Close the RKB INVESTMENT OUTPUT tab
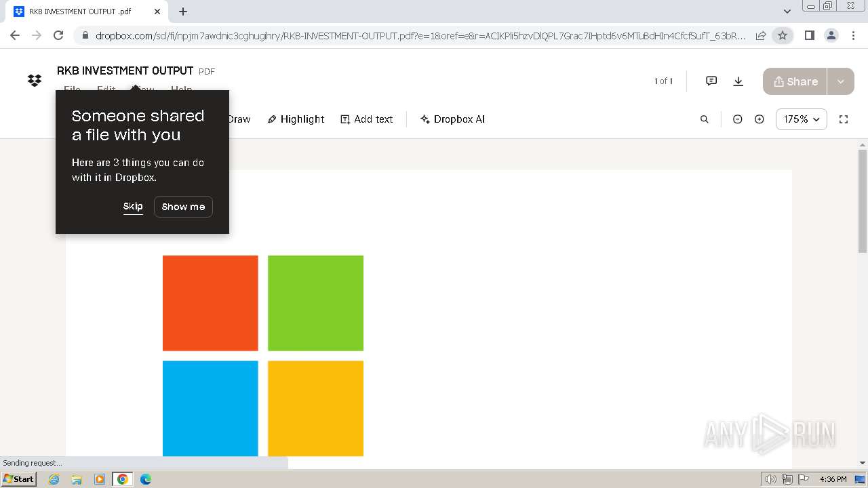 point(157,12)
